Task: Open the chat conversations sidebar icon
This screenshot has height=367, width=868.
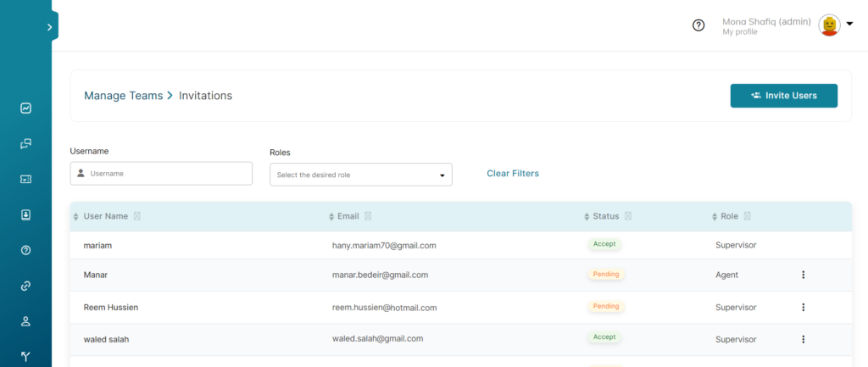Action: (x=25, y=144)
